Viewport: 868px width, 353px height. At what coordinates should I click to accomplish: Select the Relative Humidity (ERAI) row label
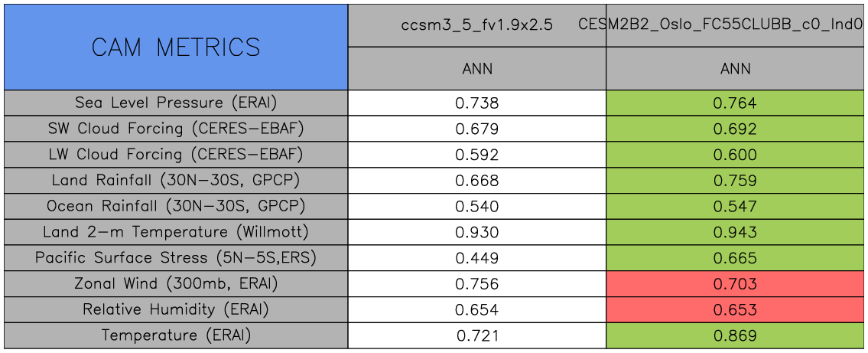click(x=176, y=310)
